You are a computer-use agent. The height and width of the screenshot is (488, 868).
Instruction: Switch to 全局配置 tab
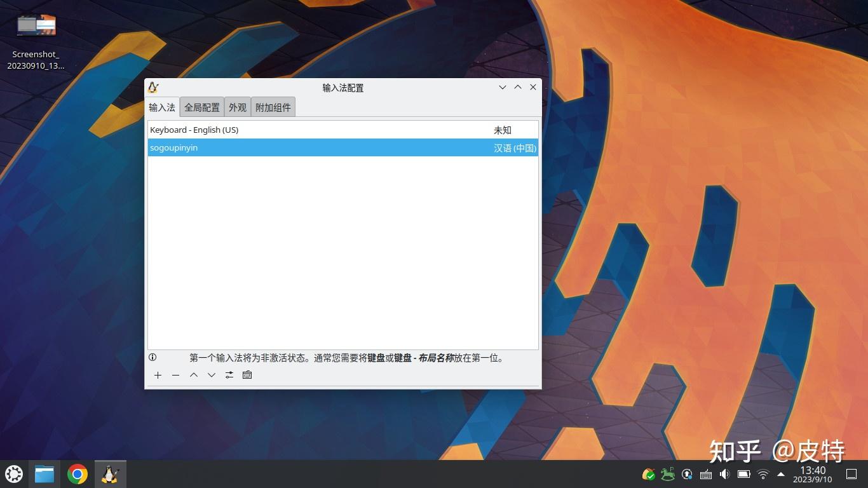pyautogui.click(x=202, y=107)
